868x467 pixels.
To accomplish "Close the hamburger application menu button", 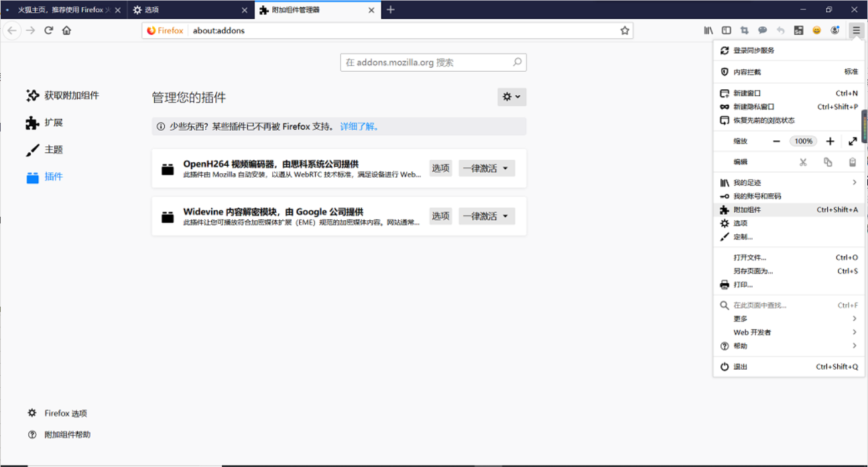I will point(857,30).
